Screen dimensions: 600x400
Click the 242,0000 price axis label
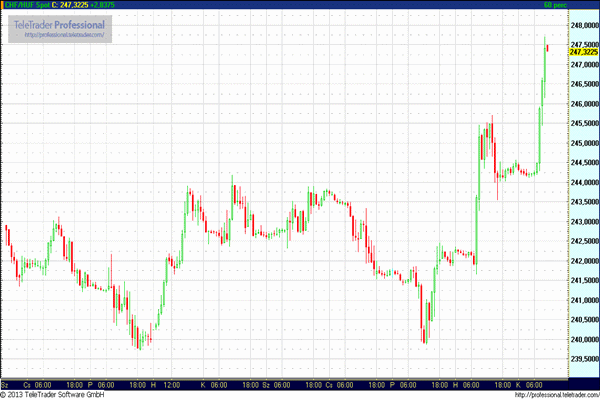click(x=583, y=261)
